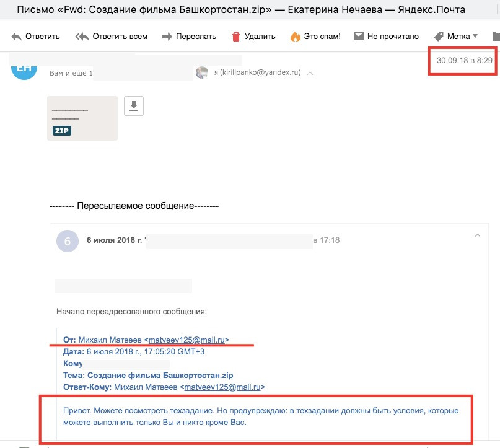500x448 pixels.
Task: Click the red trash Delete icon
Action: tap(235, 37)
